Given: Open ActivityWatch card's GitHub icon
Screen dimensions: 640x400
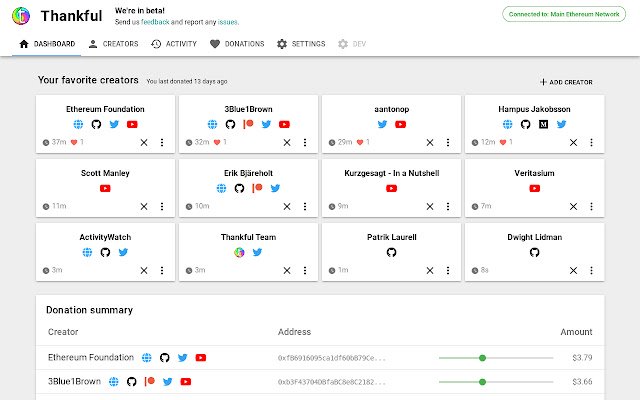Looking at the screenshot, I should tap(105, 252).
